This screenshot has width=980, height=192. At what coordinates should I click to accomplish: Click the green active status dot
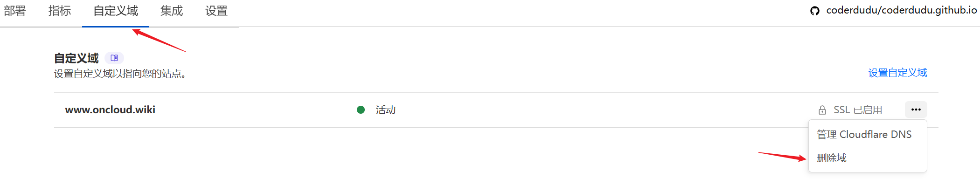361,110
